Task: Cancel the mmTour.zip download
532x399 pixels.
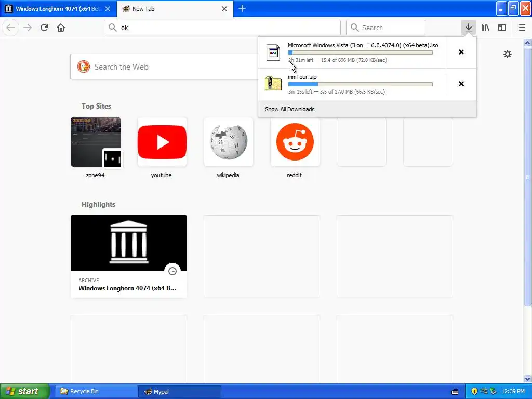Action: pos(461,84)
